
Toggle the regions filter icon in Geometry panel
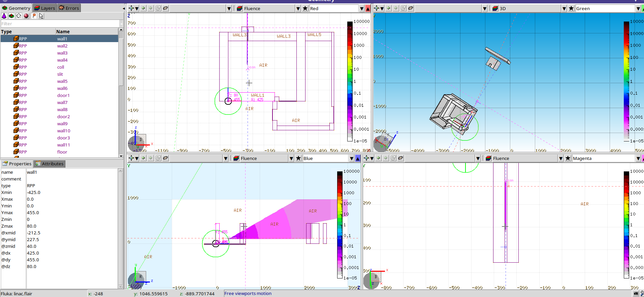coord(11,16)
